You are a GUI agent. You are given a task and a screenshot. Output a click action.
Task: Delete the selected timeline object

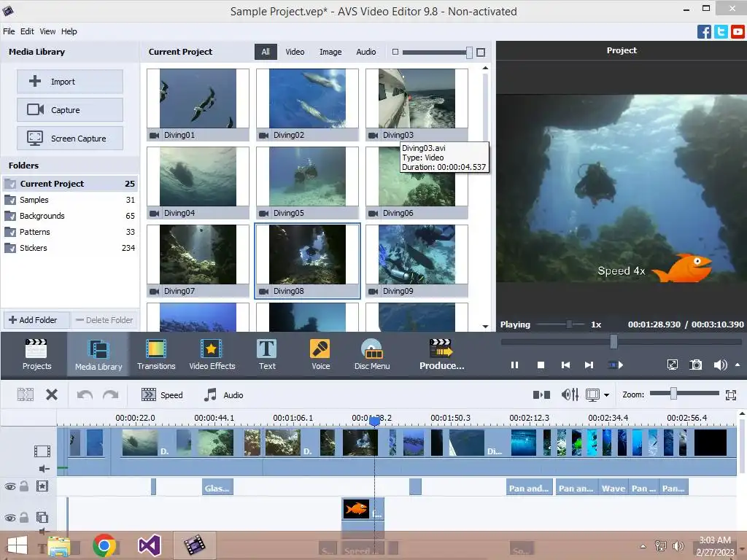pos(52,394)
